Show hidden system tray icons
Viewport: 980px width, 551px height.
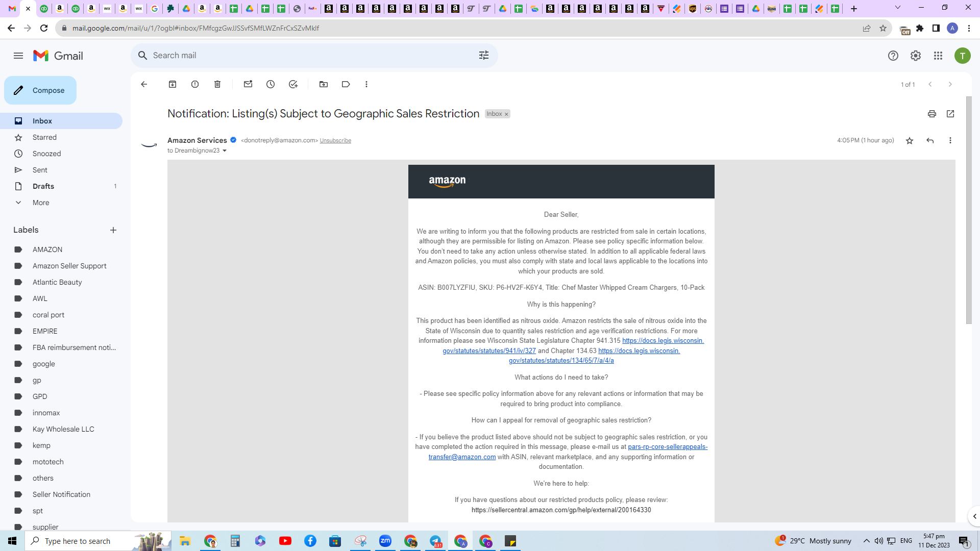click(x=867, y=541)
